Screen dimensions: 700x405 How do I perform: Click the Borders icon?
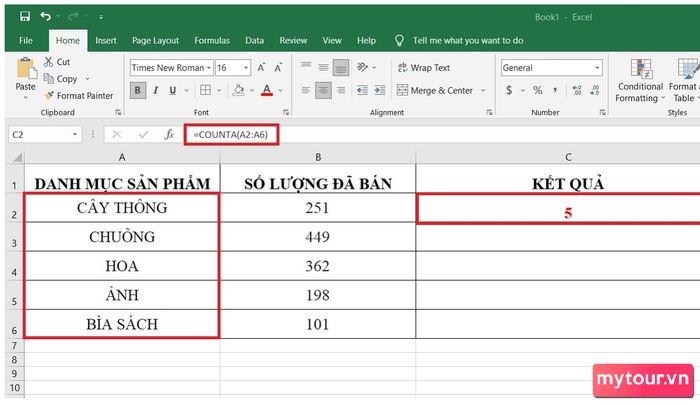coord(205,90)
